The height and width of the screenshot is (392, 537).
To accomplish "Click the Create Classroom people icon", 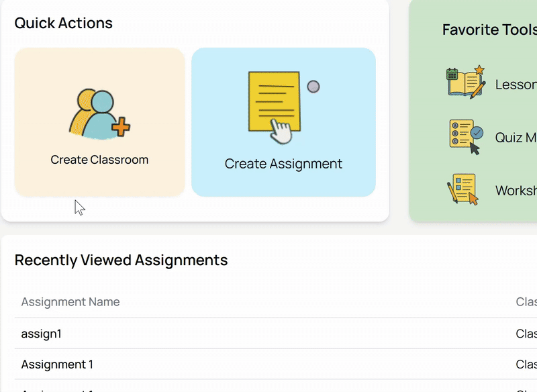I will click(x=99, y=114).
